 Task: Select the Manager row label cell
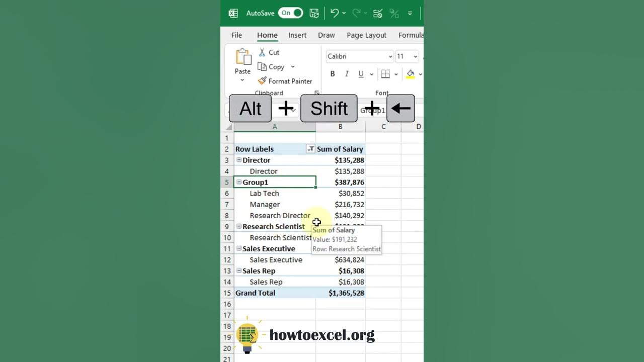click(x=275, y=204)
